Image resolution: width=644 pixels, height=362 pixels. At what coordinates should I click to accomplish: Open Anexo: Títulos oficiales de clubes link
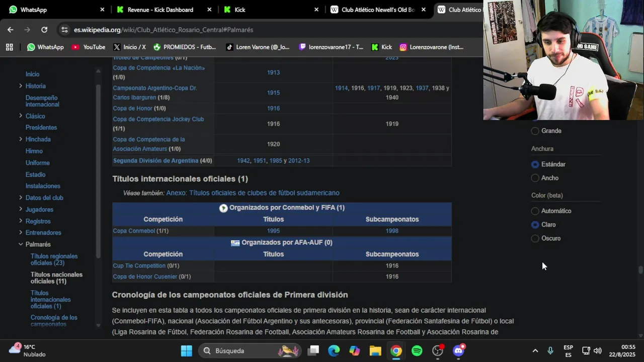(x=253, y=193)
